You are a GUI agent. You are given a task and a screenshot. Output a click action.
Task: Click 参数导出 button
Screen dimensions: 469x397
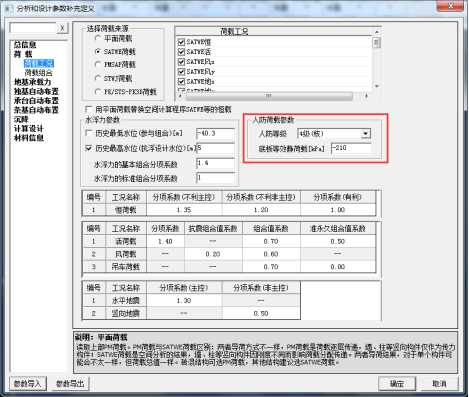point(70,384)
